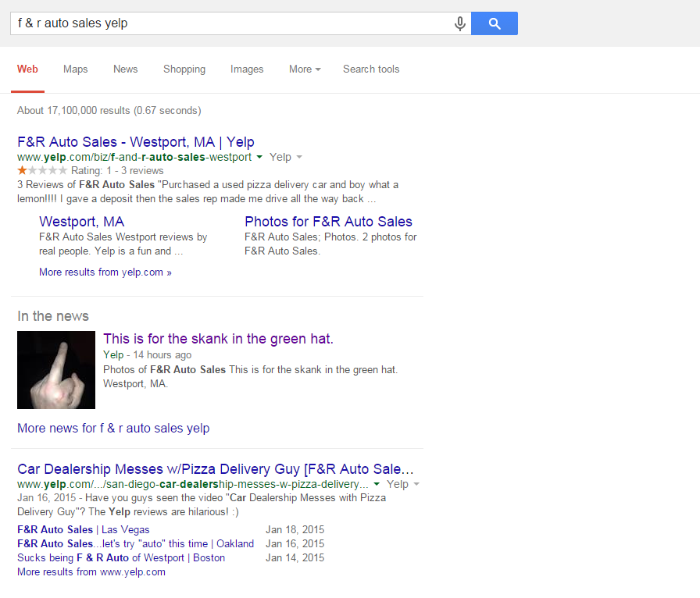
Task: Open 'F&R Auto Sales...let's try "auto" this time | Oakland'
Action: click(136, 543)
